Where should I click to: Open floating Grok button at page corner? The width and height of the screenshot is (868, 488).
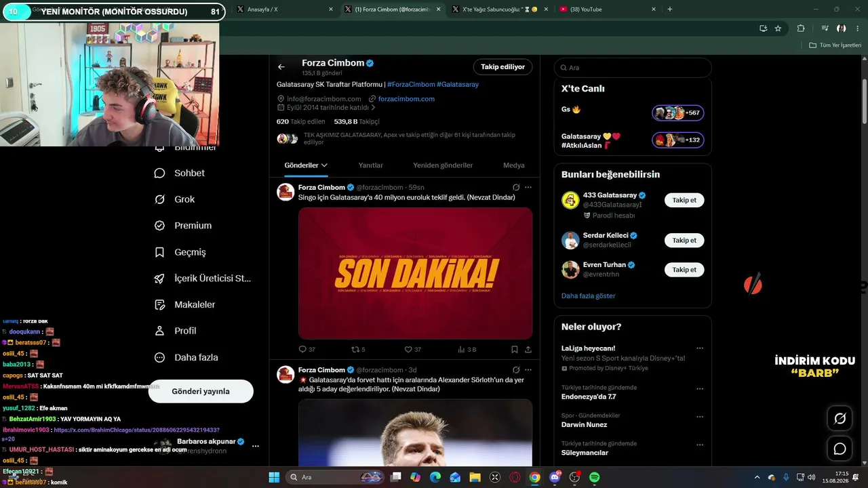(840, 418)
